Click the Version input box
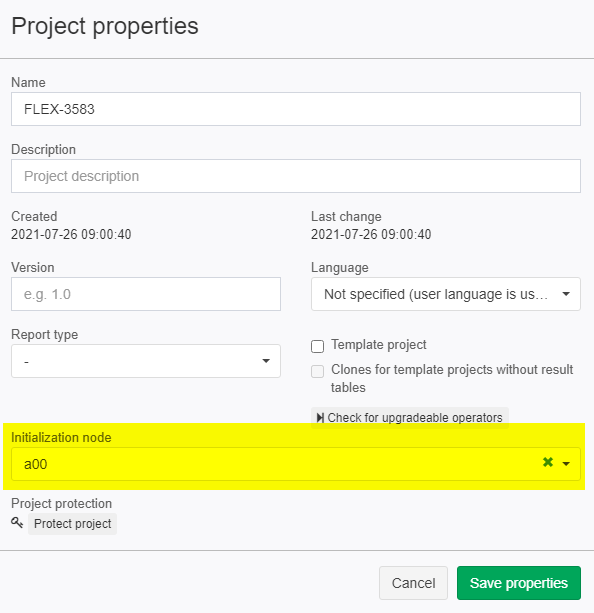The height and width of the screenshot is (613, 594). (146, 294)
